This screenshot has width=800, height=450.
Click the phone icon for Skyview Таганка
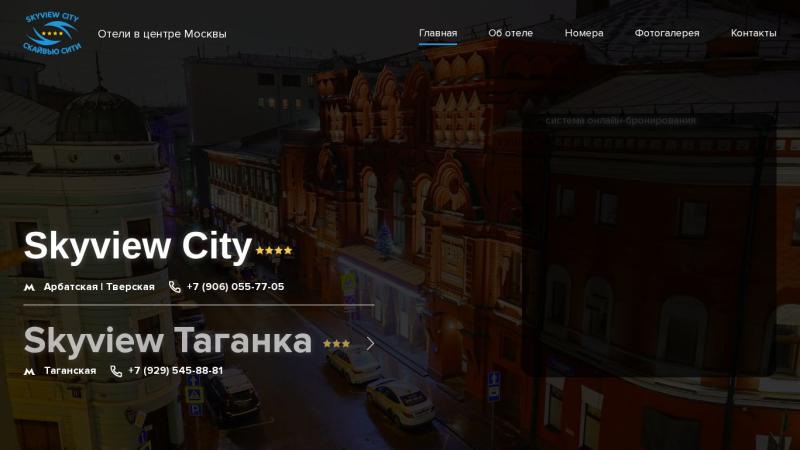pyautogui.click(x=117, y=371)
